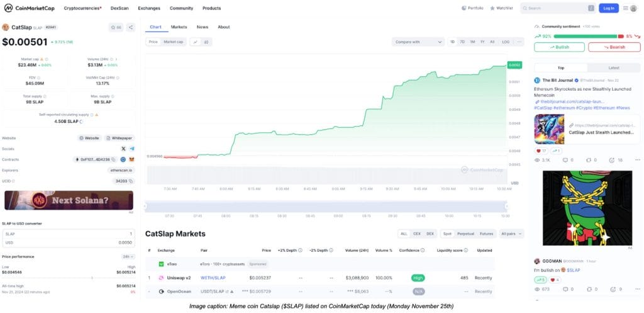The image size is (644, 313).
Task: Switch chart to Market cap view
Action: 174,42
